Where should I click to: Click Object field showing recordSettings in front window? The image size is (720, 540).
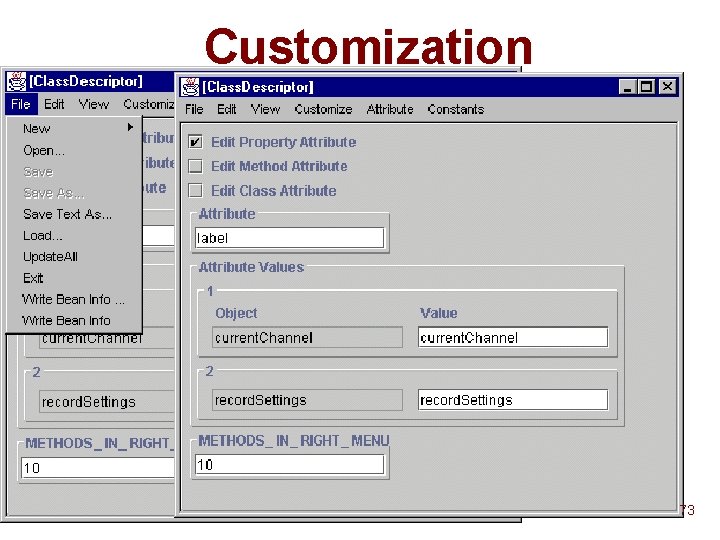pos(307,400)
